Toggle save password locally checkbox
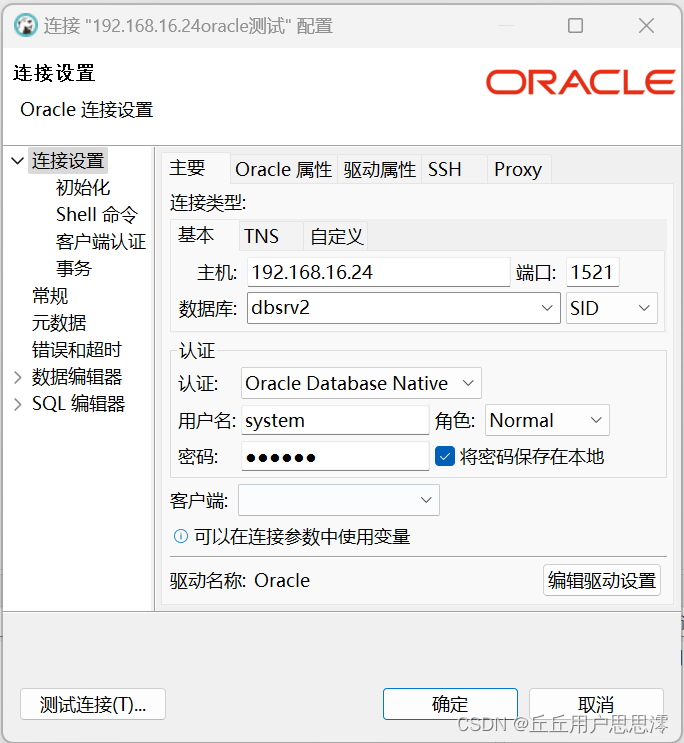The width and height of the screenshot is (684, 743). pos(445,457)
